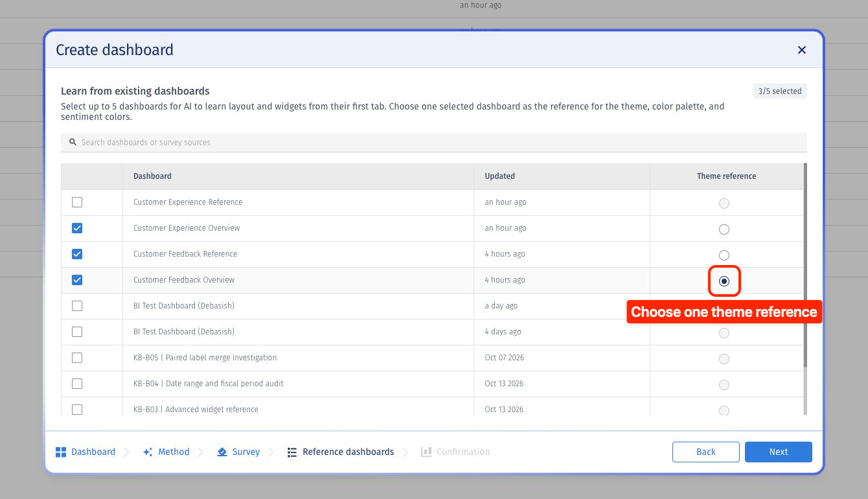The width and height of the screenshot is (868, 499).
Task: Select the Confirmation step
Action: tap(455, 452)
